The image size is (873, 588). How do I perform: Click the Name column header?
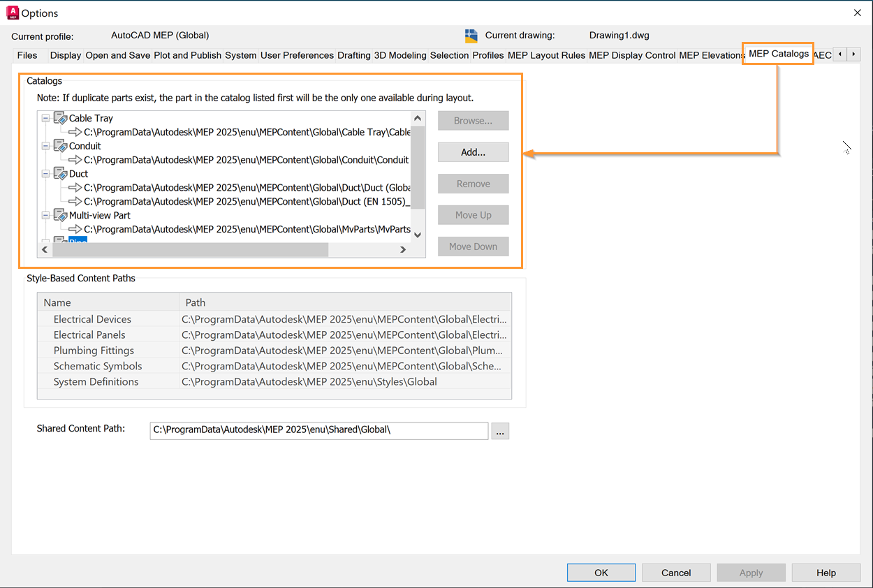(x=109, y=302)
